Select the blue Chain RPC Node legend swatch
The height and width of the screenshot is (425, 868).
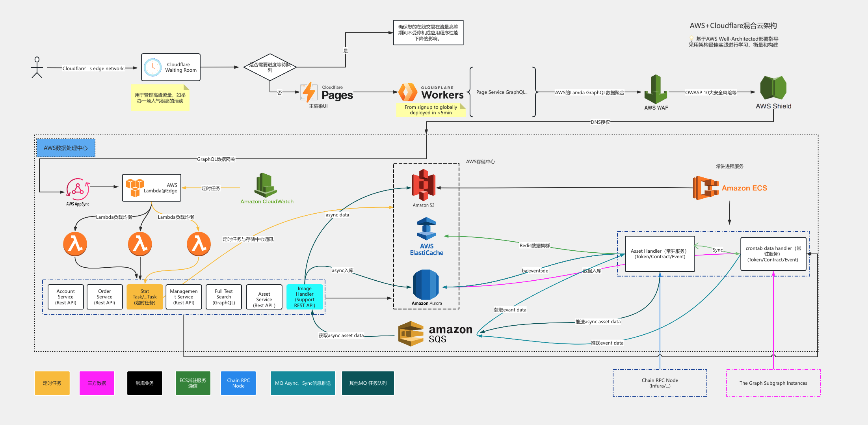pos(238,383)
